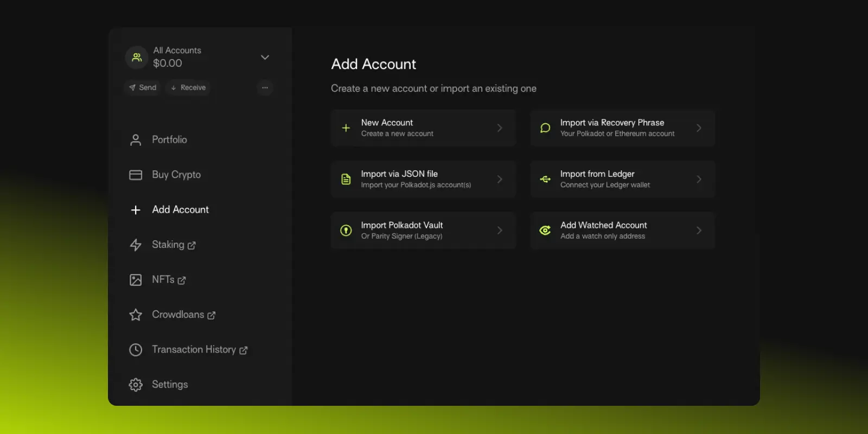Click the external link icon next to Staking
The height and width of the screenshot is (434, 868).
pyautogui.click(x=192, y=245)
